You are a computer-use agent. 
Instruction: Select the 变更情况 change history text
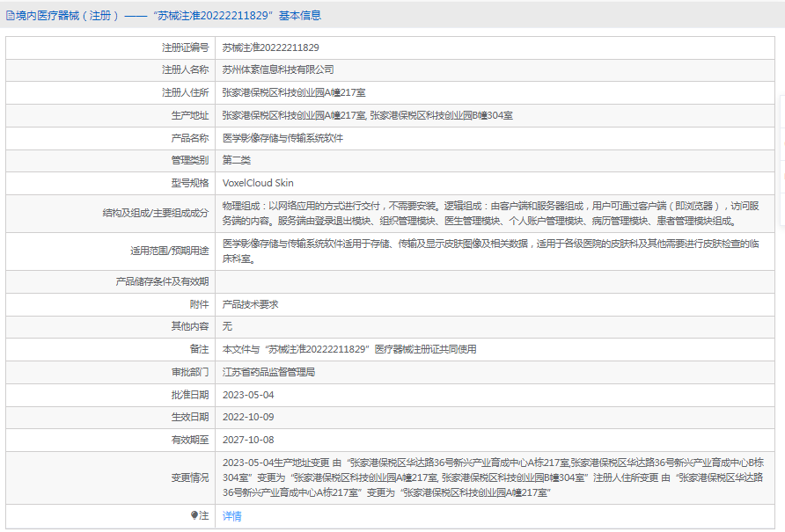(493, 477)
